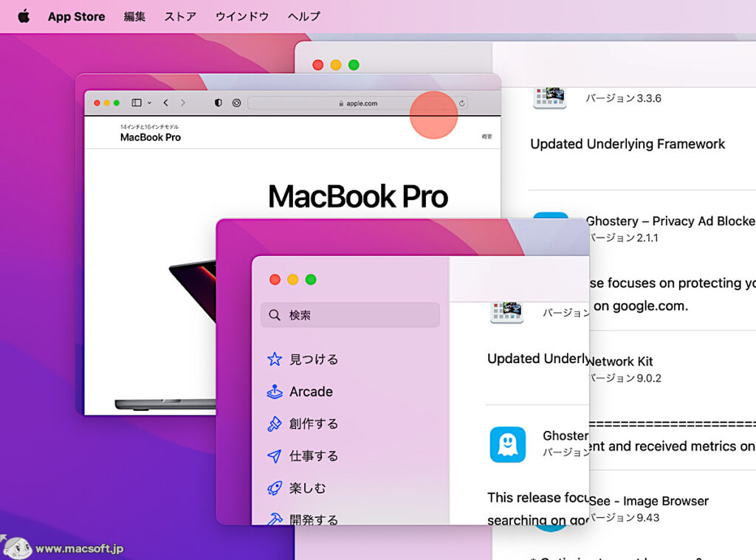Open the 編集 menu
The height and width of the screenshot is (560, 756).
pyautogui.click(x=134, y=16)
